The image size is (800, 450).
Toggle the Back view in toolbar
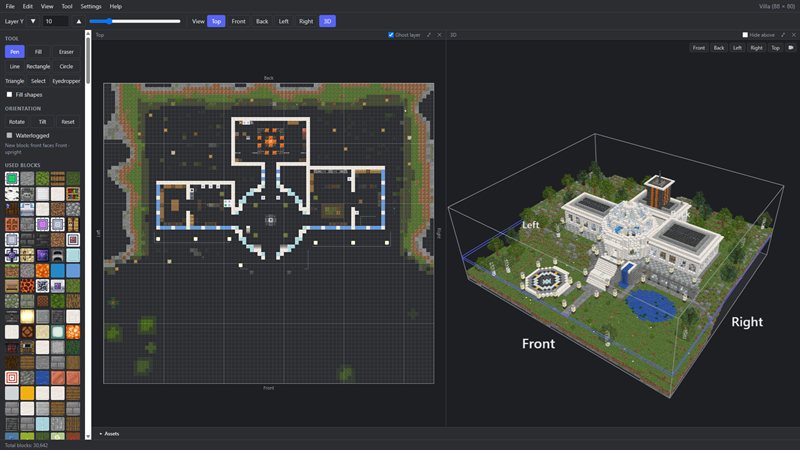262,21
